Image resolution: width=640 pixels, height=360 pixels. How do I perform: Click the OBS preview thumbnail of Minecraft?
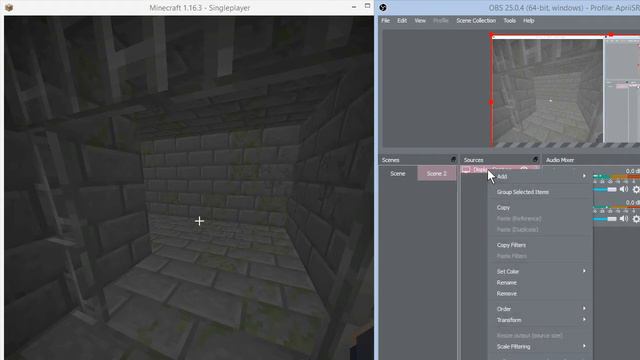coord(548,91)
